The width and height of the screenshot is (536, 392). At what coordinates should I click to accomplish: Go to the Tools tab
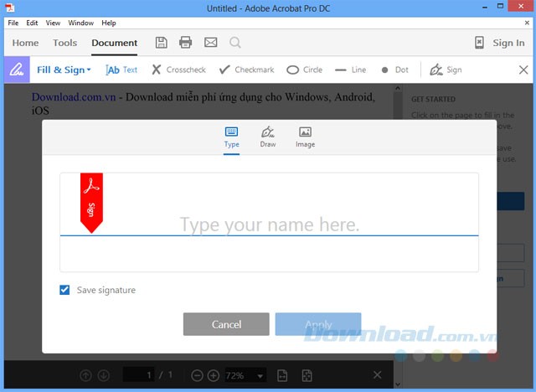65,43
